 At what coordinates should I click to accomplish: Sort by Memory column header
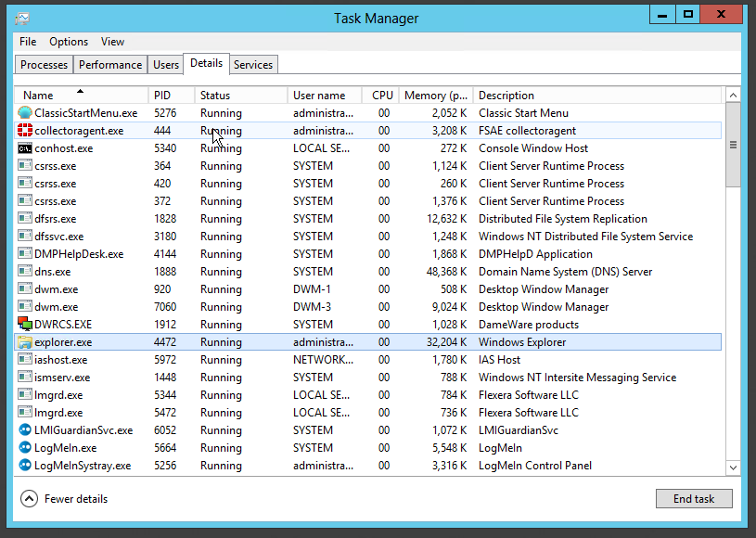tap(435, 96)
